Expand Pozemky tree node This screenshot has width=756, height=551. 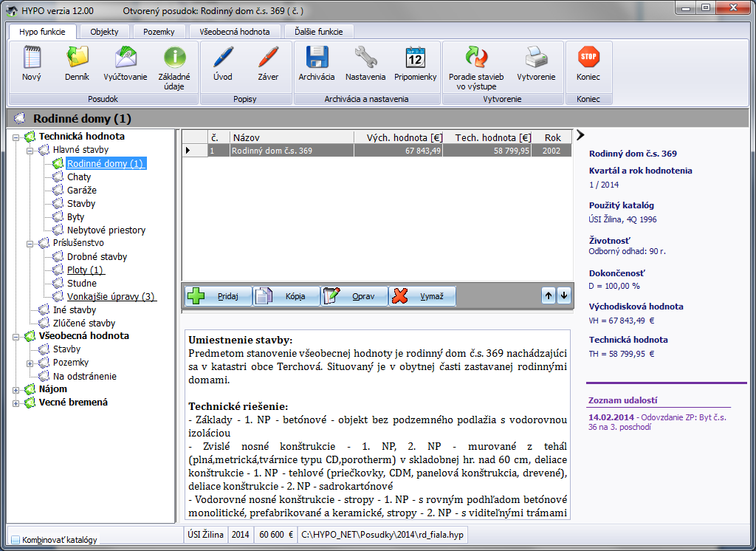click(x=30, y=363)
